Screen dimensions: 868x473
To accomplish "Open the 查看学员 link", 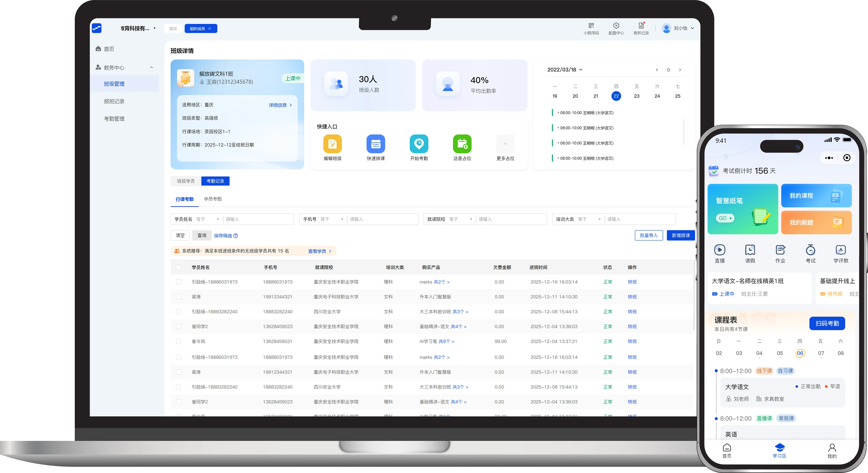I will (320, 251).
